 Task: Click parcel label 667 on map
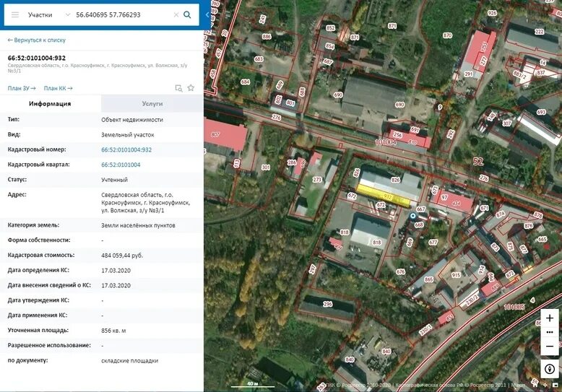tap(421, 209)
